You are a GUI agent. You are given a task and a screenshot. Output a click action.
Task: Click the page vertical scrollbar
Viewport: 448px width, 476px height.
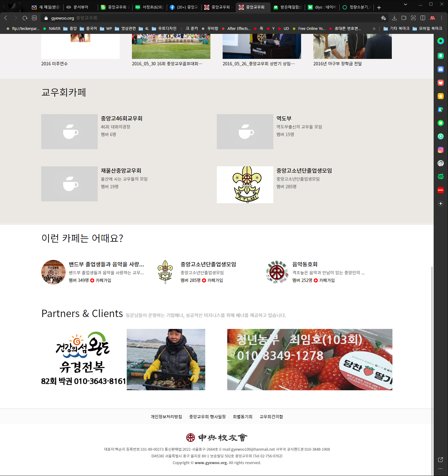coord(432,366)
